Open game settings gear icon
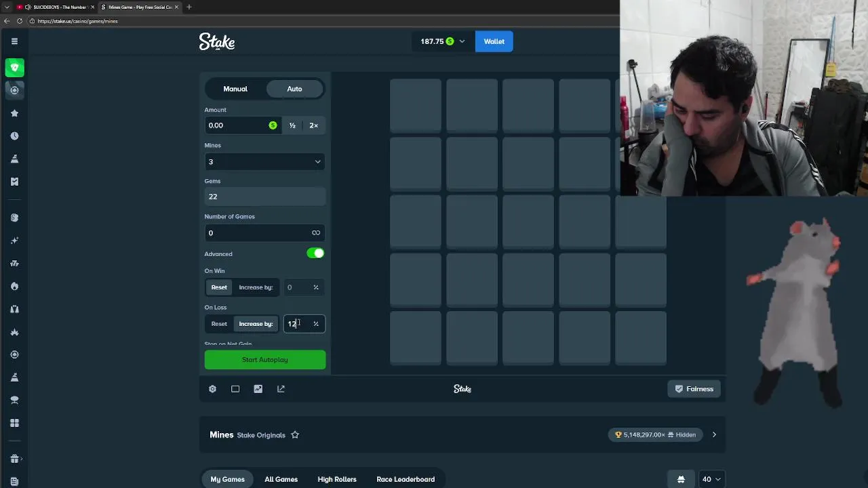 pyautogui.click(x=212, y=389)
